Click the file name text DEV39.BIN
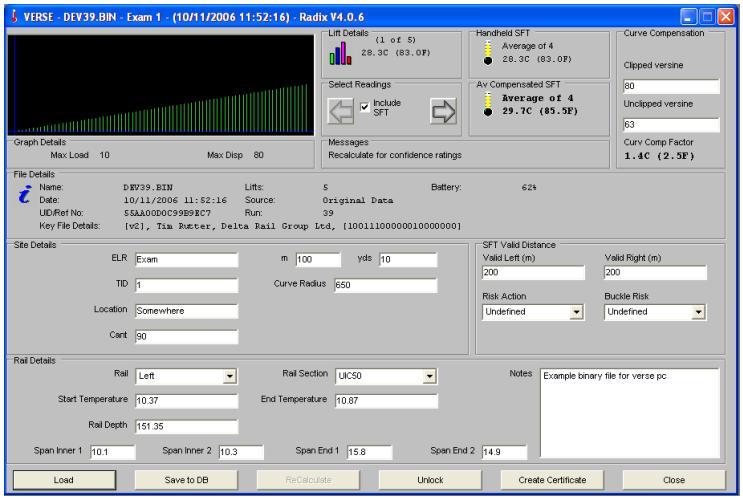This screenshot has height=499, width=743. 148,188
